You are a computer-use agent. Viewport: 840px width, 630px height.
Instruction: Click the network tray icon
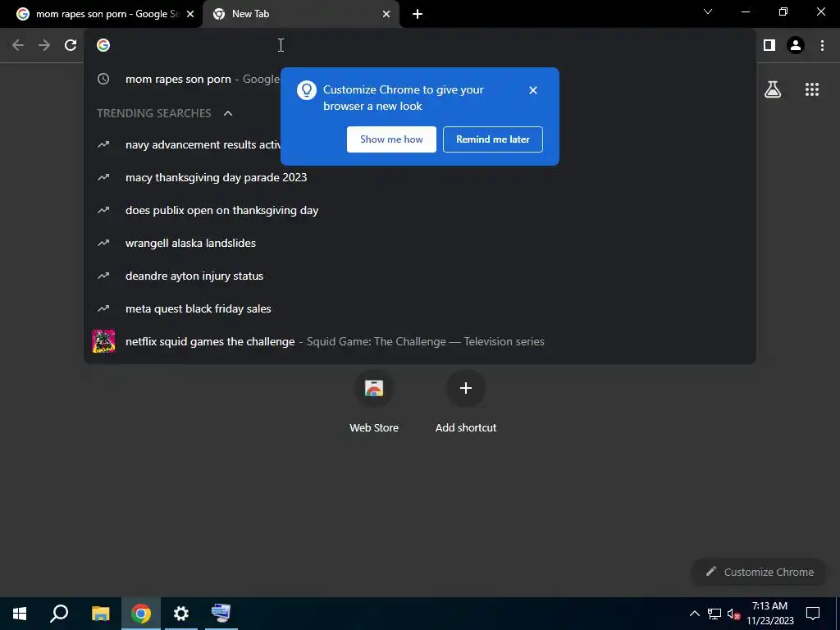point(714,614)
